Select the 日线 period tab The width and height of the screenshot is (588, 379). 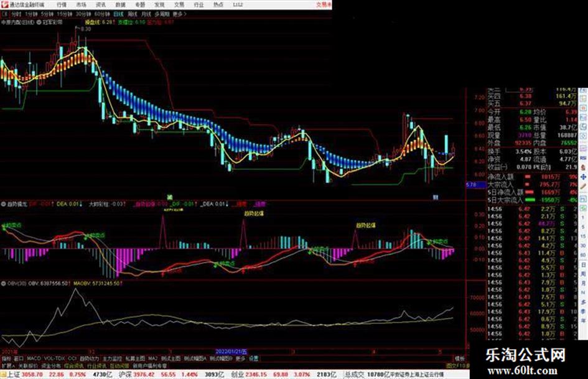click(x=118, y=14)
